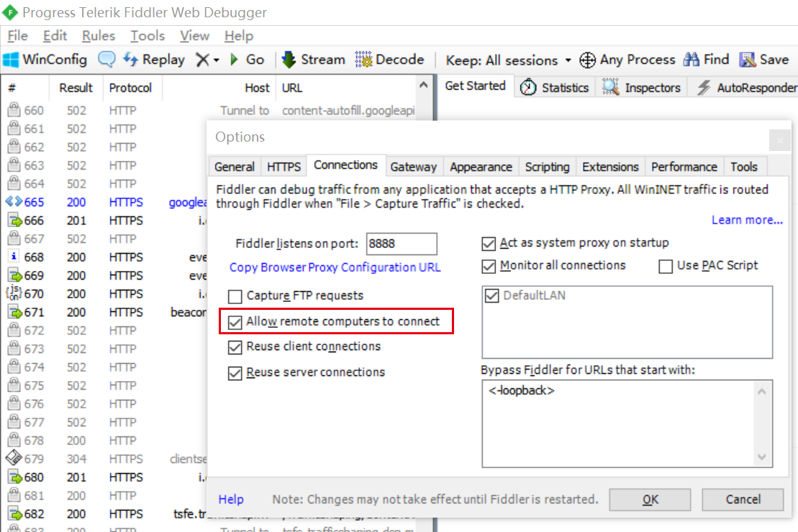
Task: Click OK in the Options dialog
Action: [x=650, y=500]
